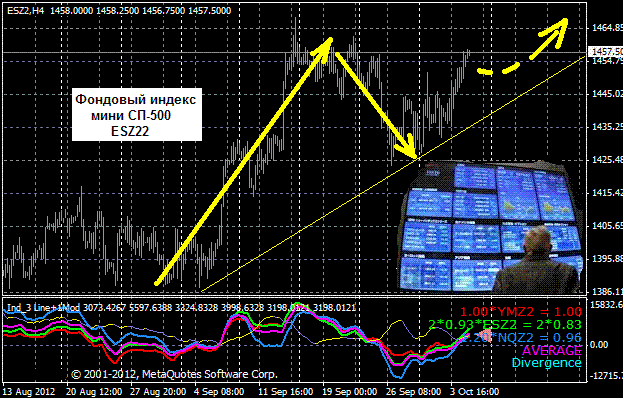Click the cyan Divergence legend label
Screen dimensions: 623x398
tap(546, 363)
